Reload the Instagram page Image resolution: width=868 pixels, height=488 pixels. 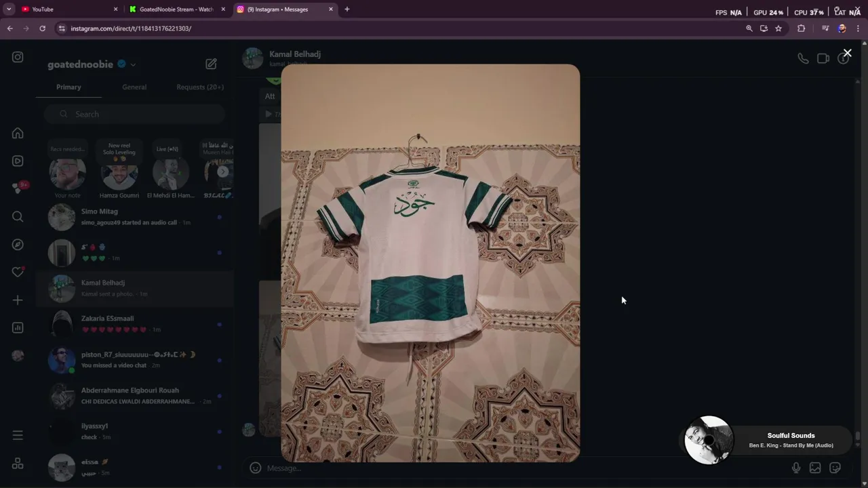42,28
